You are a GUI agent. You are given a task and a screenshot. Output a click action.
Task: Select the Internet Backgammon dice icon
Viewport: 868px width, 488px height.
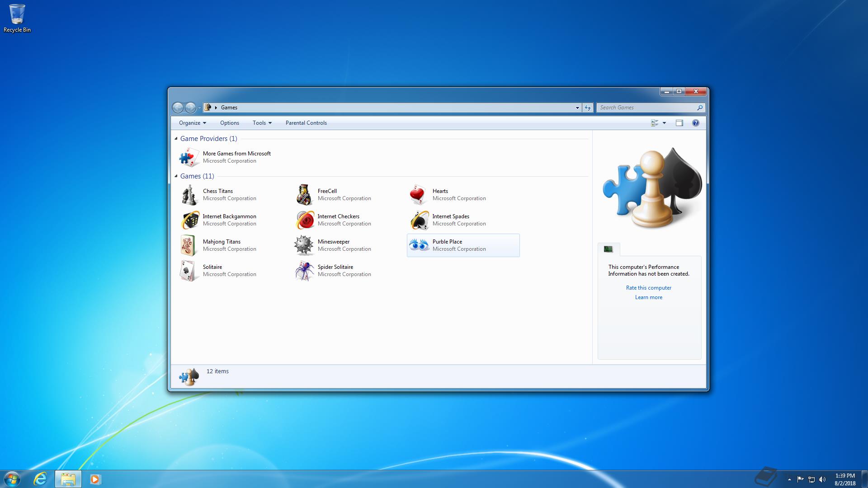pyautogui.click(x=190, y=220)
